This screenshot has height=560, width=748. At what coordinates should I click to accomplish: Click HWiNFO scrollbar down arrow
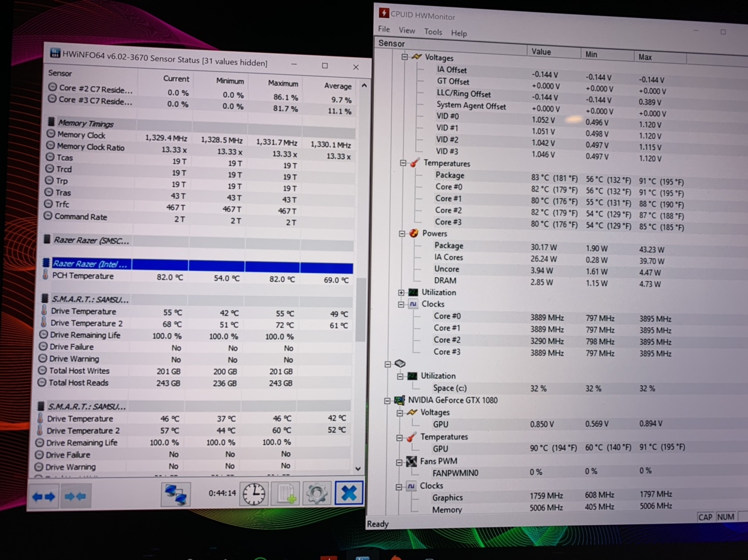pos(358,468)
